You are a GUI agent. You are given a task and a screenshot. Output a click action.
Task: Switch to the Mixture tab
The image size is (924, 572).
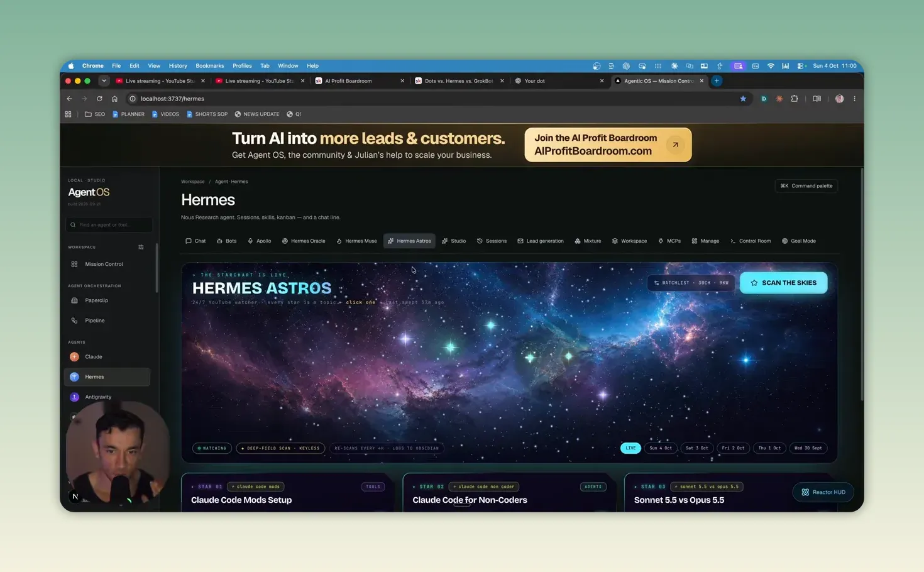(x=588, y=241)
